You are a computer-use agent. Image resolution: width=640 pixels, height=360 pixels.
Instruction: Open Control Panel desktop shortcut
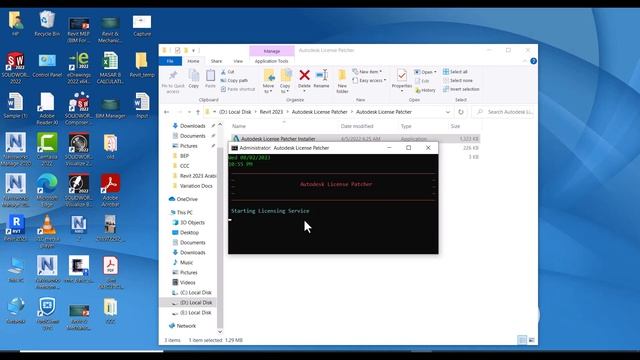[x=47, y=64]
